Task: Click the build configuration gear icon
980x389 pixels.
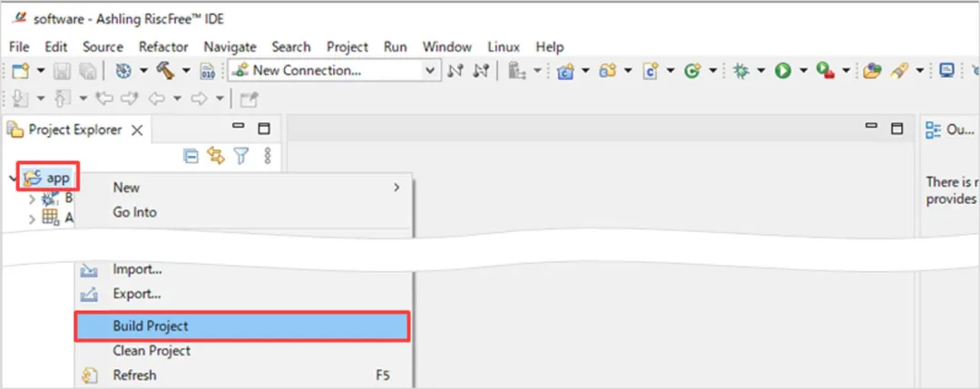Action: tap(123, 72)
